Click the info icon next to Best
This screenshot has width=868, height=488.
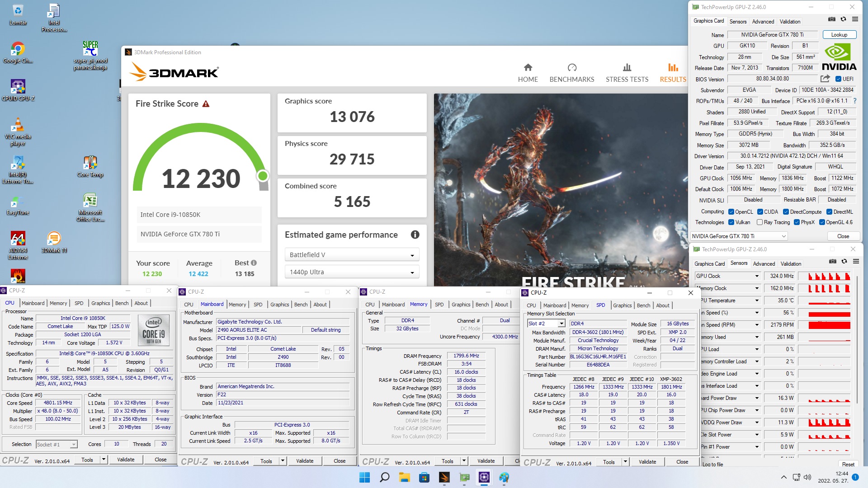click(x=254, y=263)
